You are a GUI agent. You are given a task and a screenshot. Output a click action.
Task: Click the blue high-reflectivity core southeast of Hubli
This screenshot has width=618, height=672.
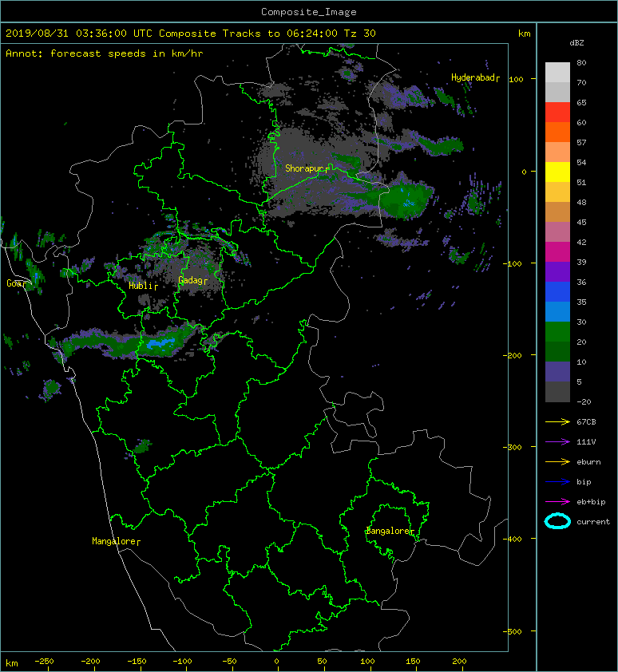(160, 343)
